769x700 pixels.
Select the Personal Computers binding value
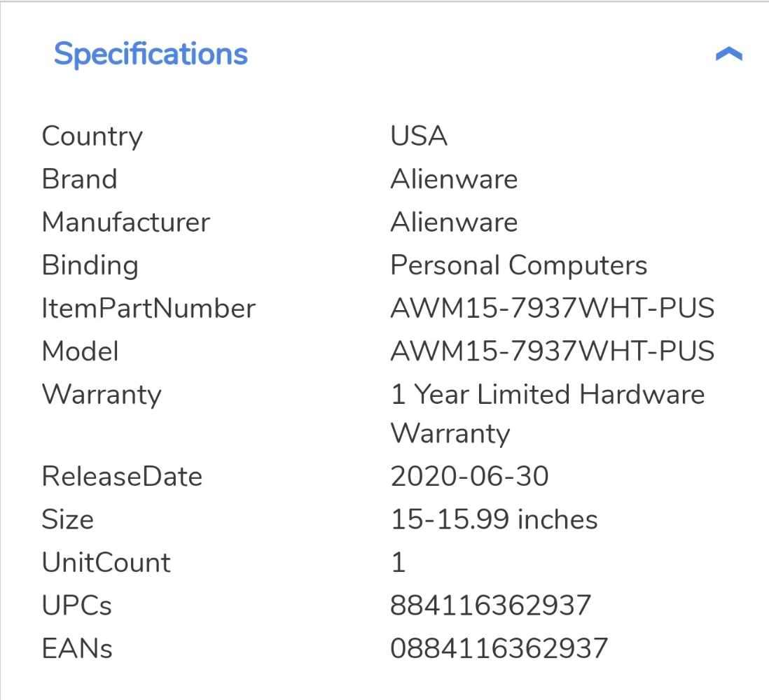pos(518,266)
